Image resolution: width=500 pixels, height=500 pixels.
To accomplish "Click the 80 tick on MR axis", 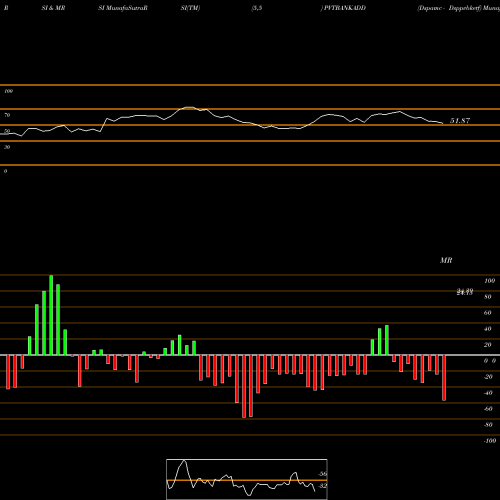I will click(488, 297).
